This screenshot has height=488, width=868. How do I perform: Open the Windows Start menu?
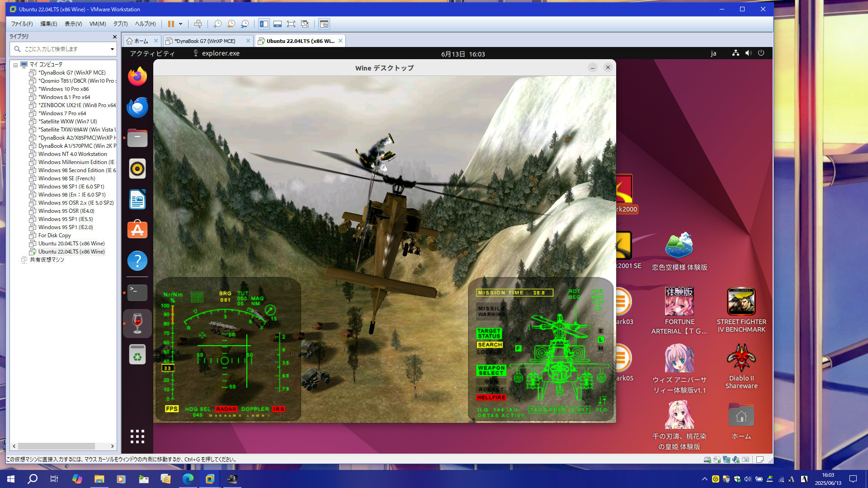pyautogui.click(x=11, y=479)
